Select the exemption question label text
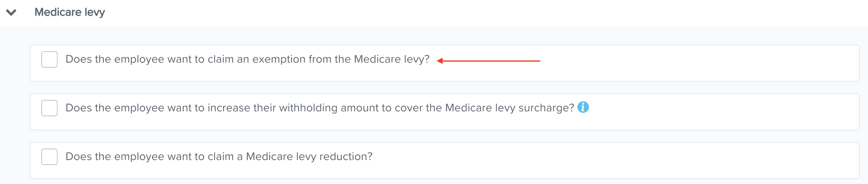Screen dimensions: 868x184 (x=247, y=59)
